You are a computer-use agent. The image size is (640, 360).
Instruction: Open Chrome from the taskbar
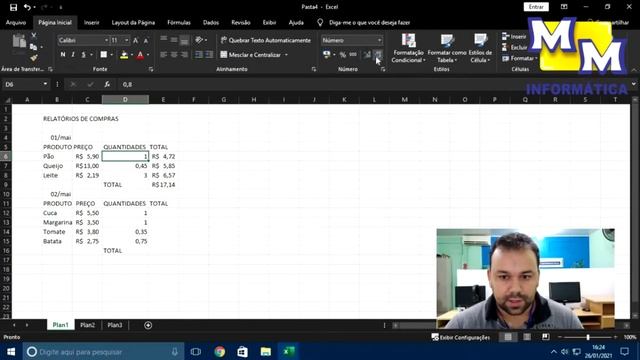(220, 351)
